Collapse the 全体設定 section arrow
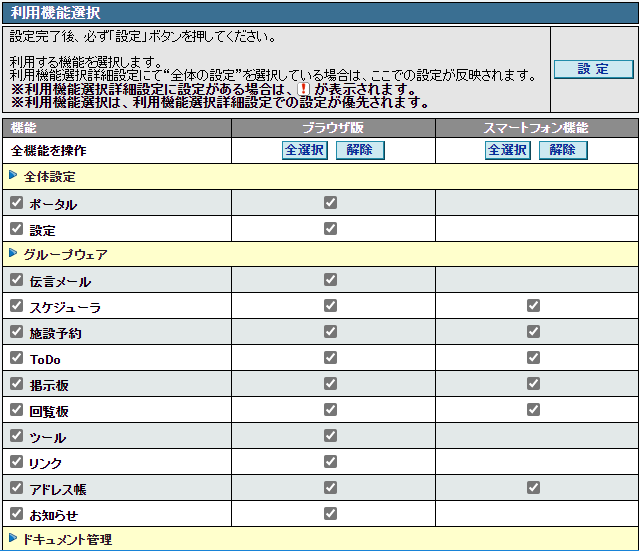The image size is (639, 551). point(13,175)
